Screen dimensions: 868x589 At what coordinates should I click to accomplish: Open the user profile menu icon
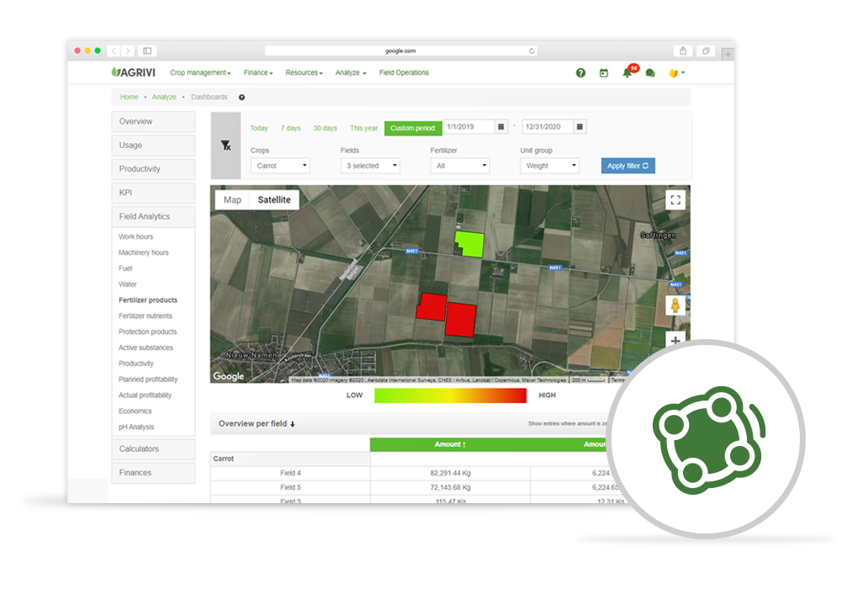coord(676,73)
